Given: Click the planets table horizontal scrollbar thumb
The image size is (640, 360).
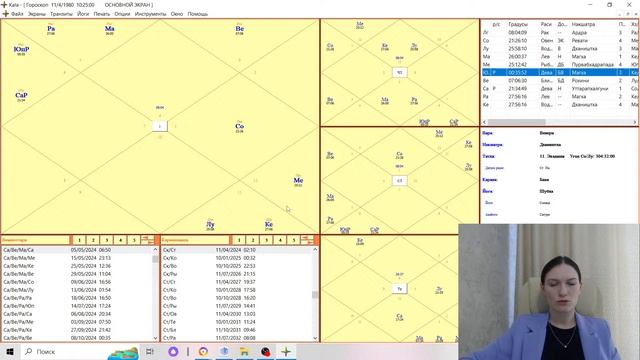Looking at the screenshot, I should tap(516, 122).
